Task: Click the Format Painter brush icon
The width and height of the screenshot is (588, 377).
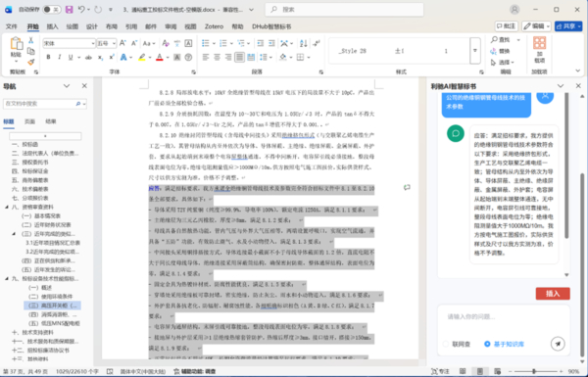Action: coord(31,62)
